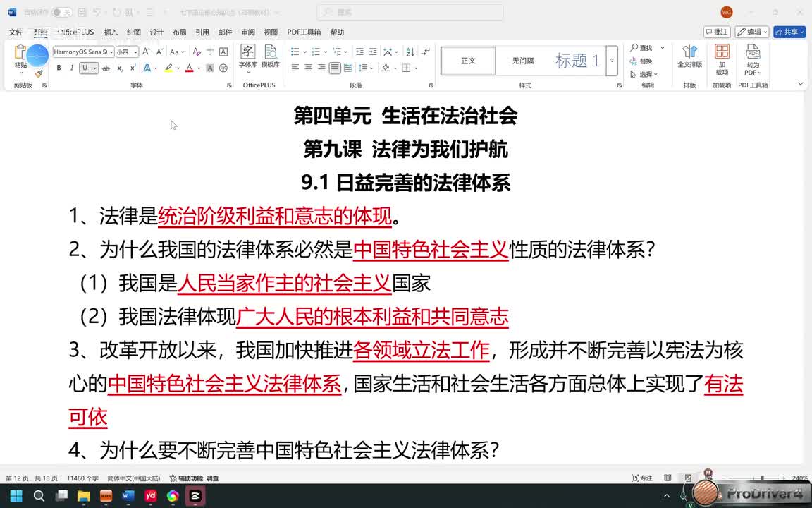
Task: Open the 模板库 template library
Action: [x=271, y=56]
